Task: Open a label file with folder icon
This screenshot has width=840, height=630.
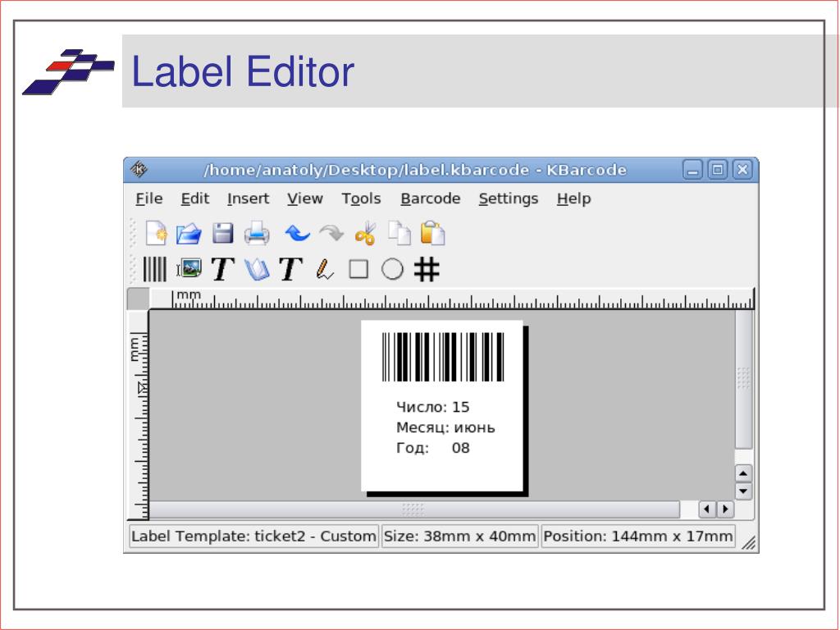Action: click(x=189, y=234)
